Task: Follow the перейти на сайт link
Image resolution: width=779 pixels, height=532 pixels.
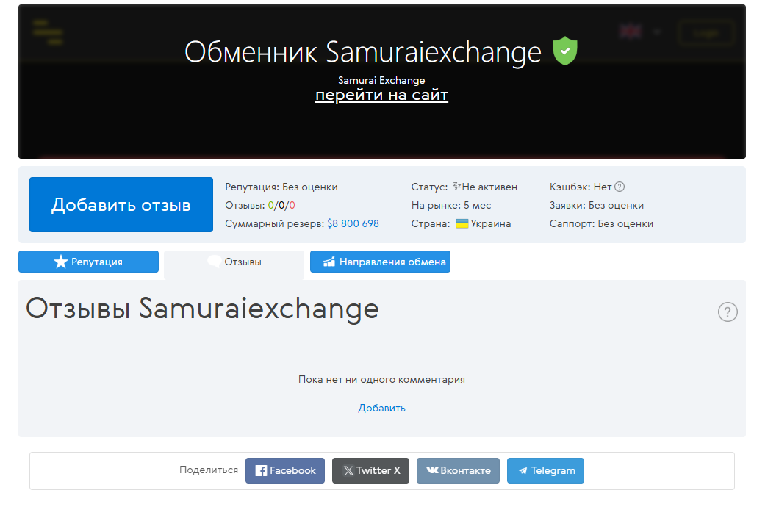Action: pos(381,94)
